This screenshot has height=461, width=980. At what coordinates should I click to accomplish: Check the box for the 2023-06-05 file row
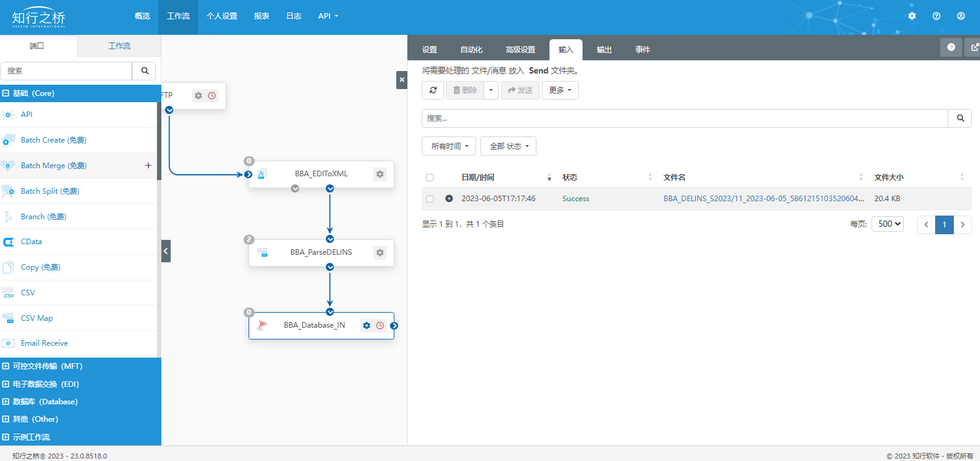pos(430,199)
